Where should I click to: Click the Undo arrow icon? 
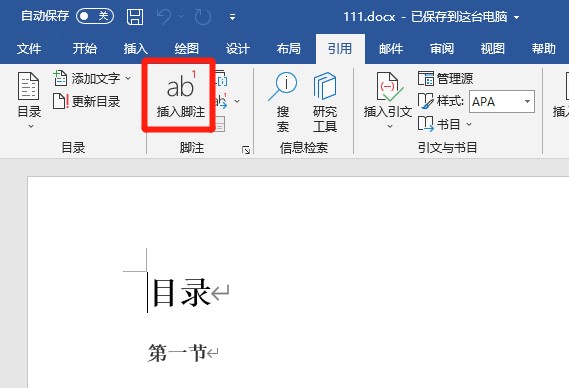164,17
